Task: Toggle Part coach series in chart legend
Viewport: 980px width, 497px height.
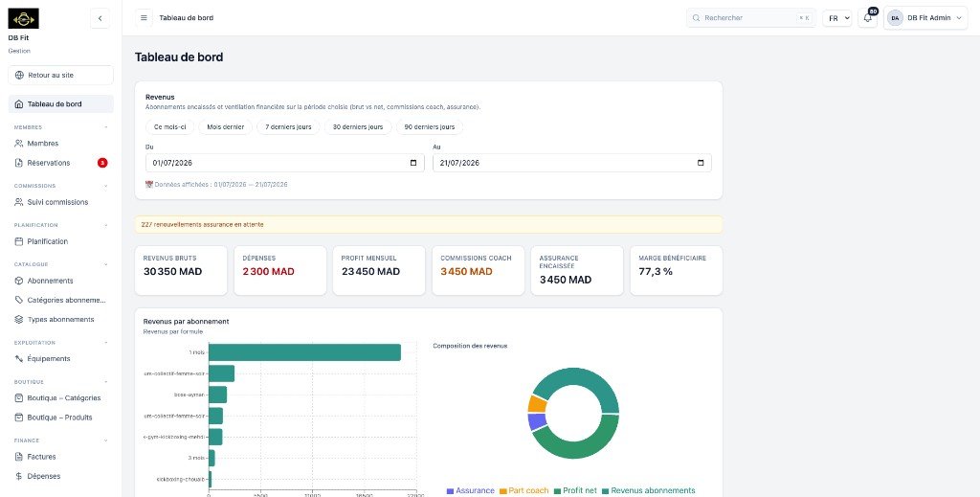Action: click(x=523, y=490)
